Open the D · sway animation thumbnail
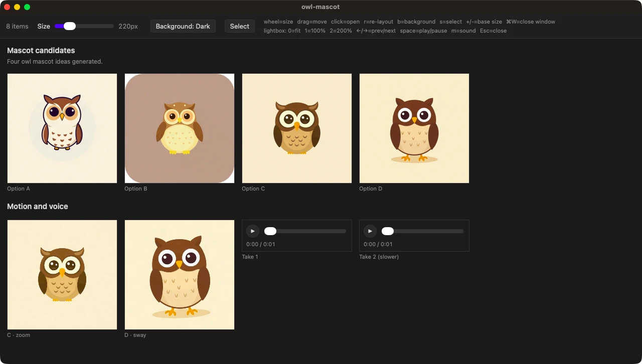This screenshot has height=364, width=642. coord(180,275)
